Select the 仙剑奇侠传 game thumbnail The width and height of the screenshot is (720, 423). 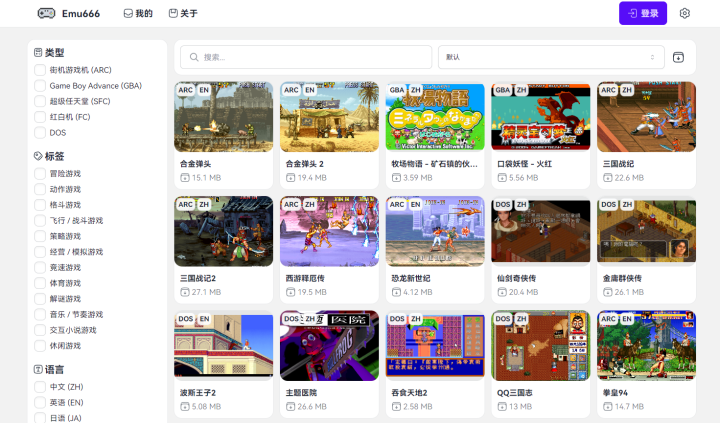[x=541, y=231]
